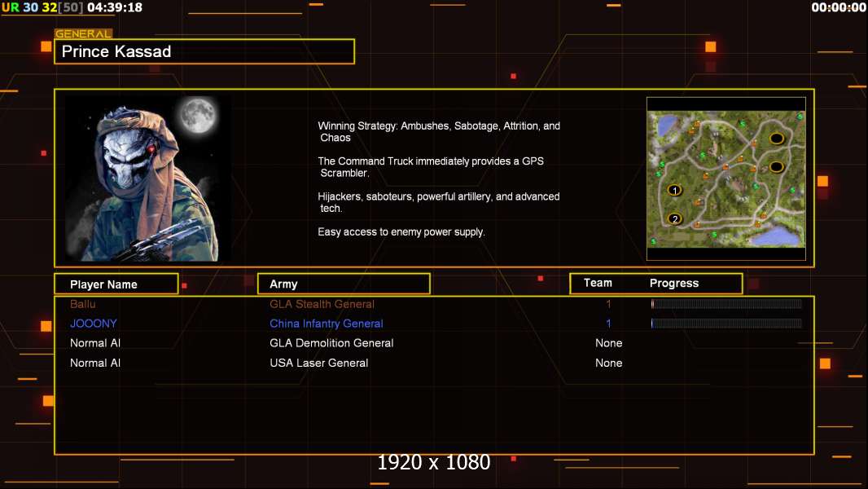Viewport: 868px width, 489px height.
Task: Click the Prince Kassad general name field
Action: [204, 51]
